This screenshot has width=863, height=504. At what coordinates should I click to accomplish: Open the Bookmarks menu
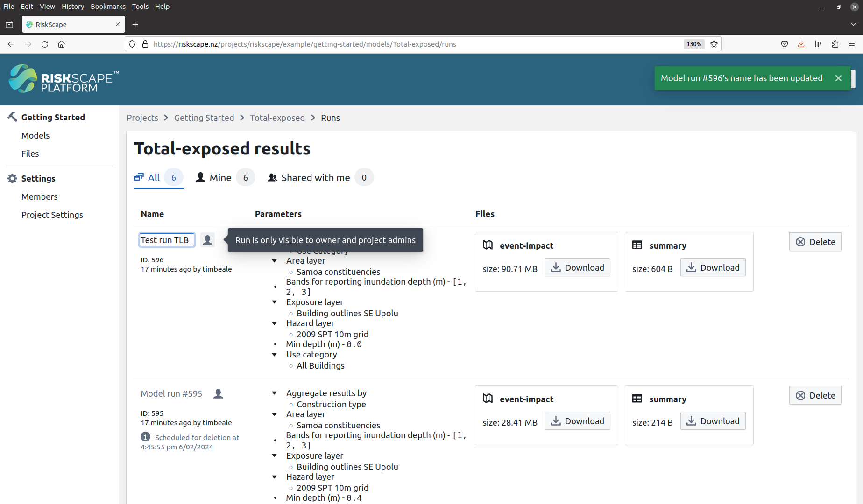[108, 7]
